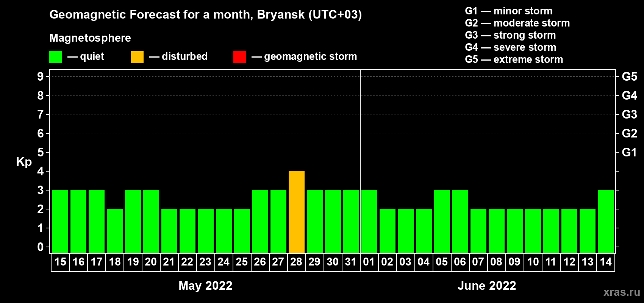Click the 'disturbed' legend label
This screenshot has height=303, width=644.
[x=184, y=56]
